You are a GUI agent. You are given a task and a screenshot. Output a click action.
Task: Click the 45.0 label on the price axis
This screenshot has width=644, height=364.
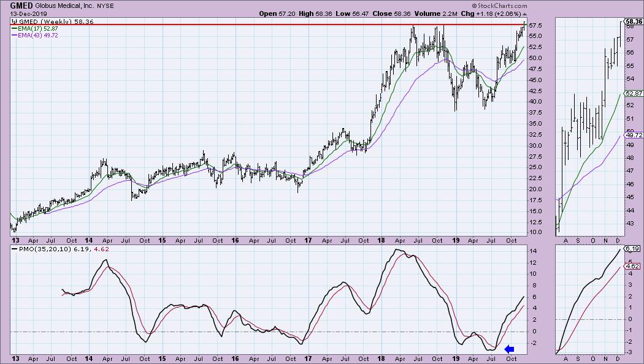pos(535,80)
